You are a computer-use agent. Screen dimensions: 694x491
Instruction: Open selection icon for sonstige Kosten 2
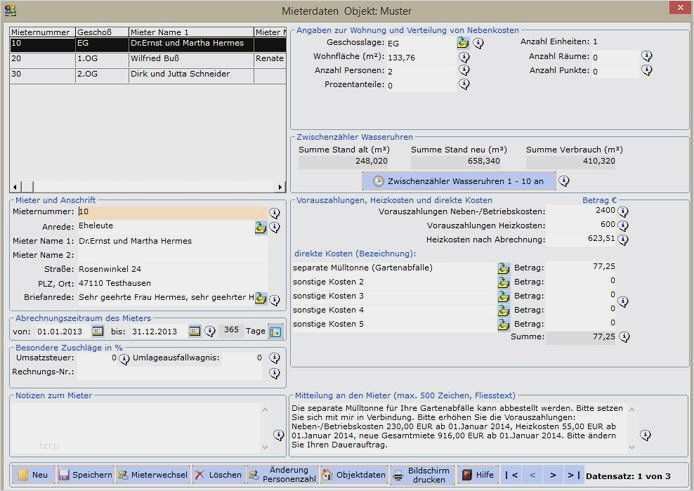point(503,282)
